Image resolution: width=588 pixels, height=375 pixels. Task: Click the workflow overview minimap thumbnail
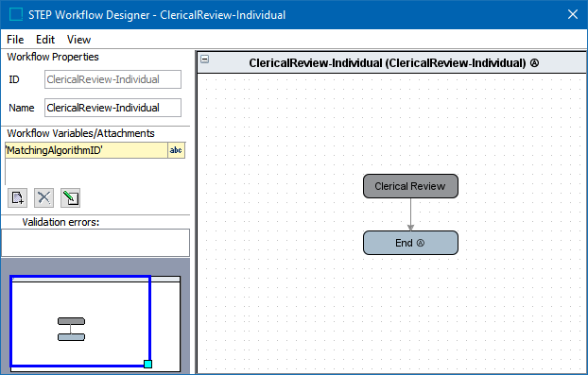(x=95, y=324)
